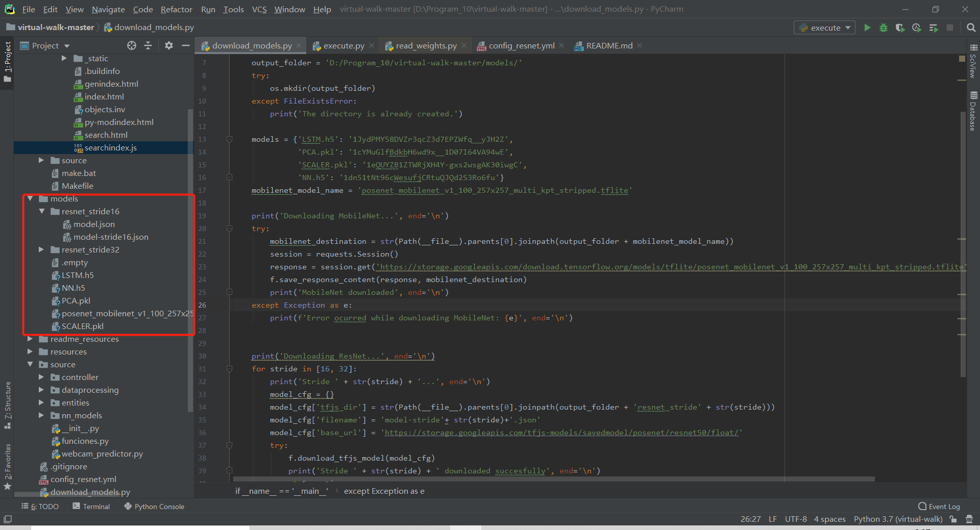Open the Terminal tool window
The image size is (980, 530).
pos(91,507)
